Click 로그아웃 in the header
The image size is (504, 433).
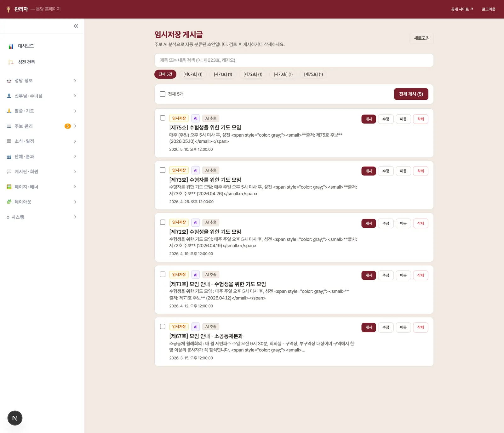(489, 9)
